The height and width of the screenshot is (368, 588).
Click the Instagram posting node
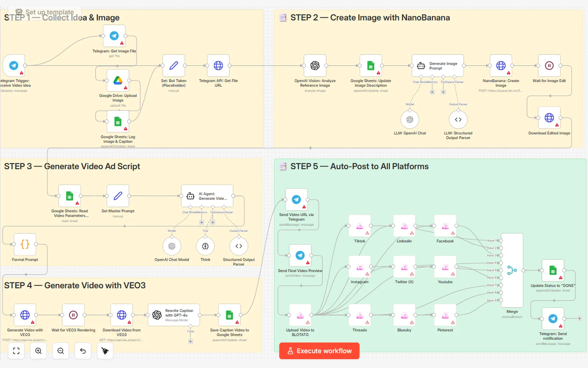(x=360, y=266)
